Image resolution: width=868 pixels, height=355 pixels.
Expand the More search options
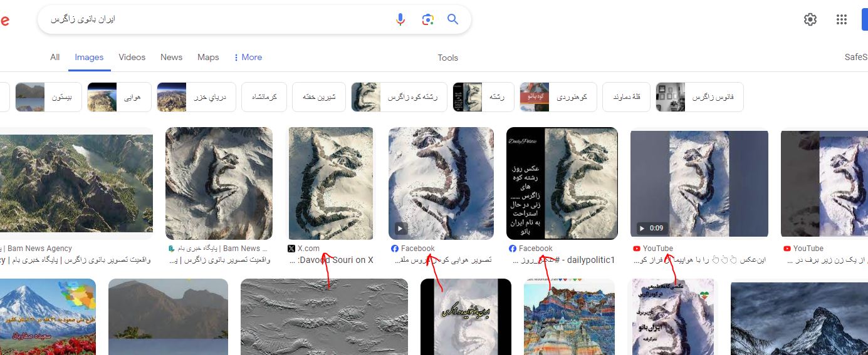pyautogui.click(x=248, y=58)
